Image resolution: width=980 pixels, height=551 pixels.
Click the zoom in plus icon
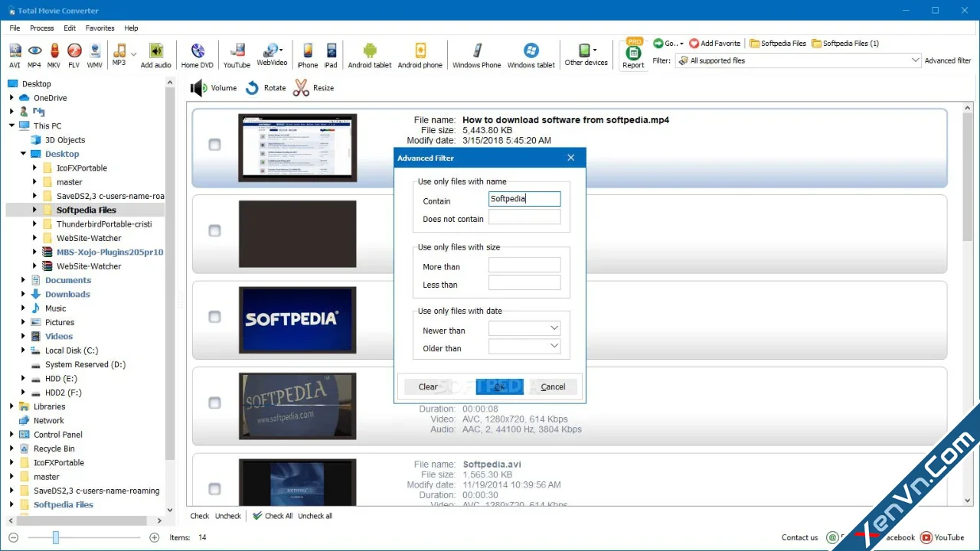click(154, 538)
